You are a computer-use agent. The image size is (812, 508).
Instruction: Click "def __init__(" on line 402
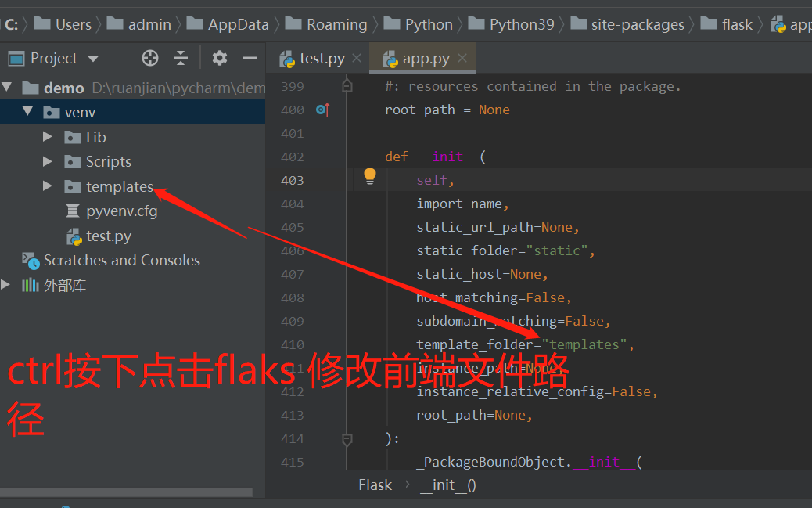[x=435, y=157]
